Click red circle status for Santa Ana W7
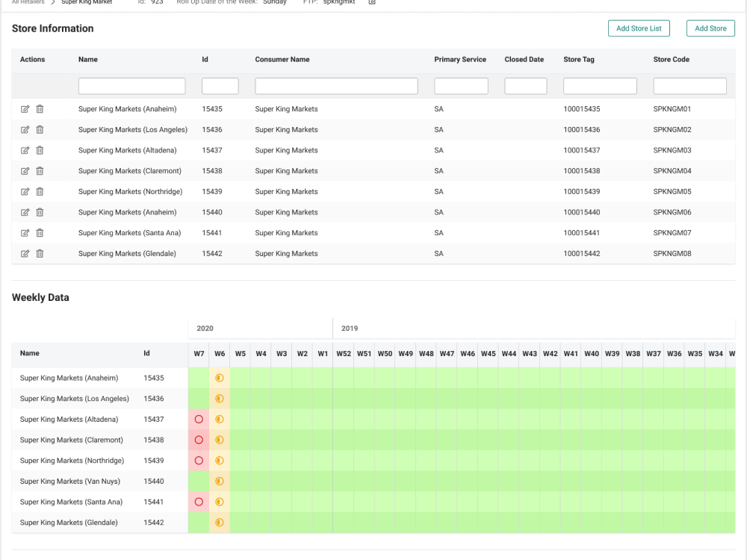747x560 pixels. point(199,502)
